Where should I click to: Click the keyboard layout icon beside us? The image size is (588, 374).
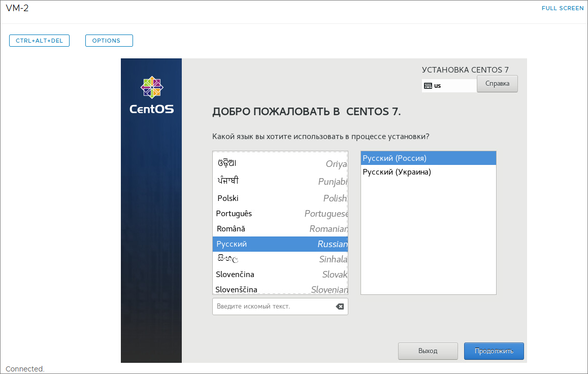tap(428, 86)
